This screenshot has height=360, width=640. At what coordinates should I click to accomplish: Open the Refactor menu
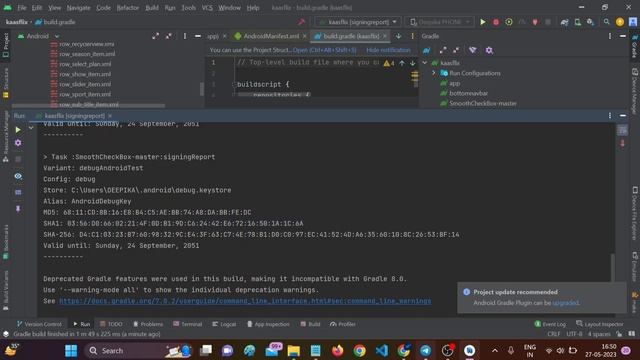point(127,7)
